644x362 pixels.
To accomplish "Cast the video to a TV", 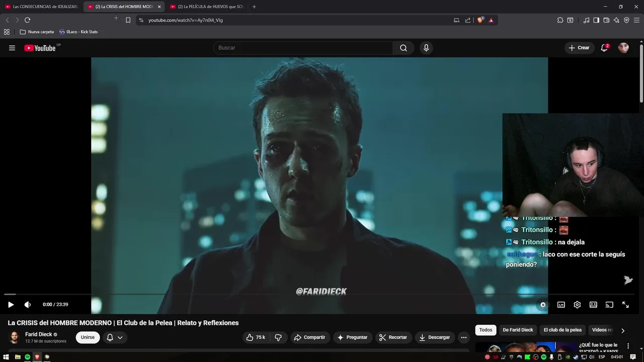I will tap(609, 304).
